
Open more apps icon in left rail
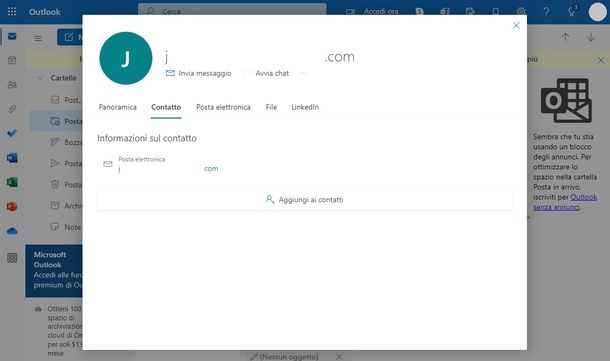(x=12, y=258)
